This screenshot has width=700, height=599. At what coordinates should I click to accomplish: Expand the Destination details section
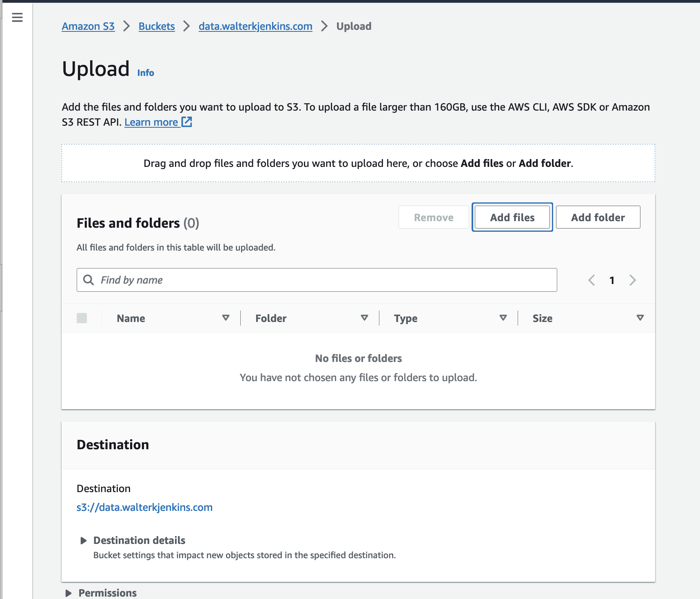84,541
